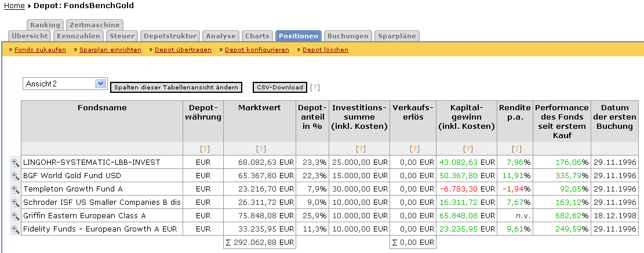Click the negative gain -6.783,30 EUR
644x253 pixels.
467,189
